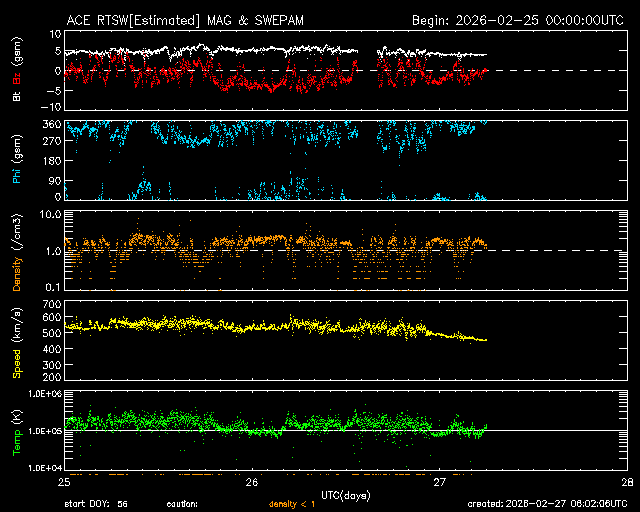
Task: Click day 27 on the time axis
Action: click(440, 482)
